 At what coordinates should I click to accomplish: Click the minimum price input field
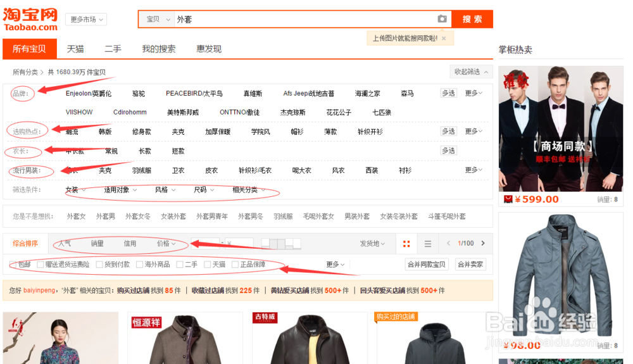205,243
